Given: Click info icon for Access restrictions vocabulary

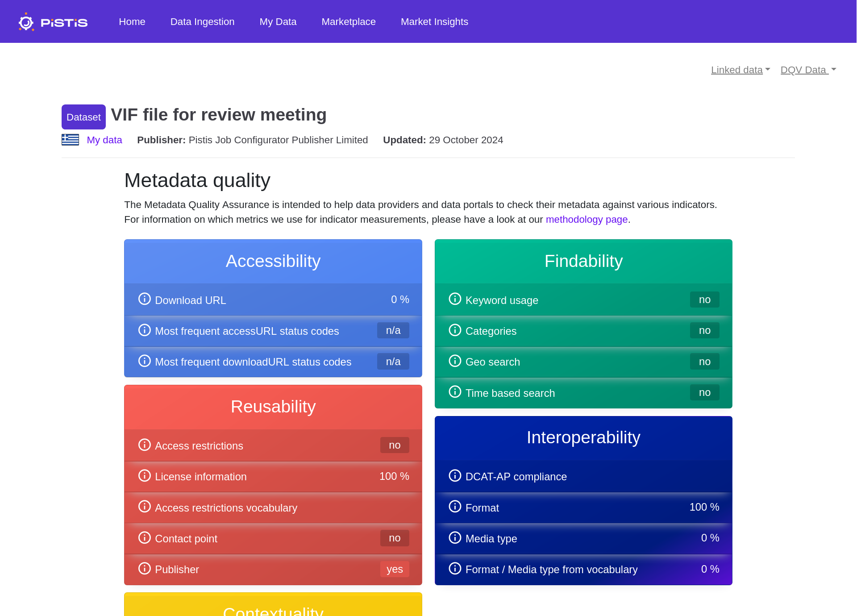Looking at the screenshot, I should coord(144,506).
